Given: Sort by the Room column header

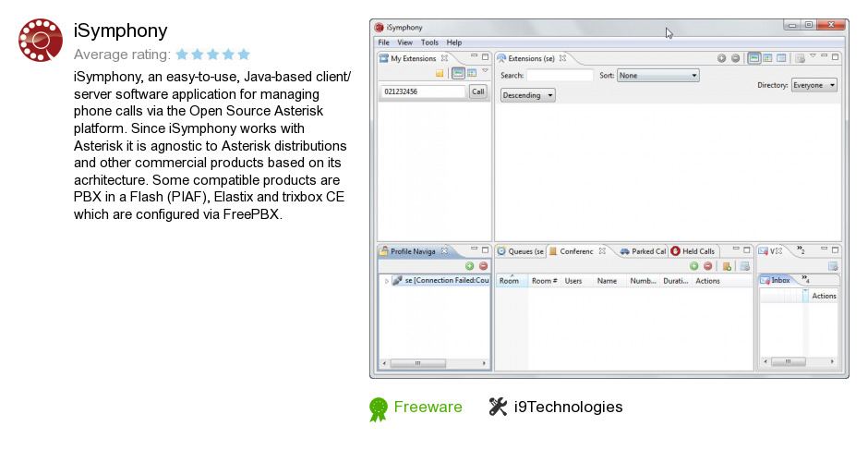Looking at the screenshot, I should (x=512, y=281).
